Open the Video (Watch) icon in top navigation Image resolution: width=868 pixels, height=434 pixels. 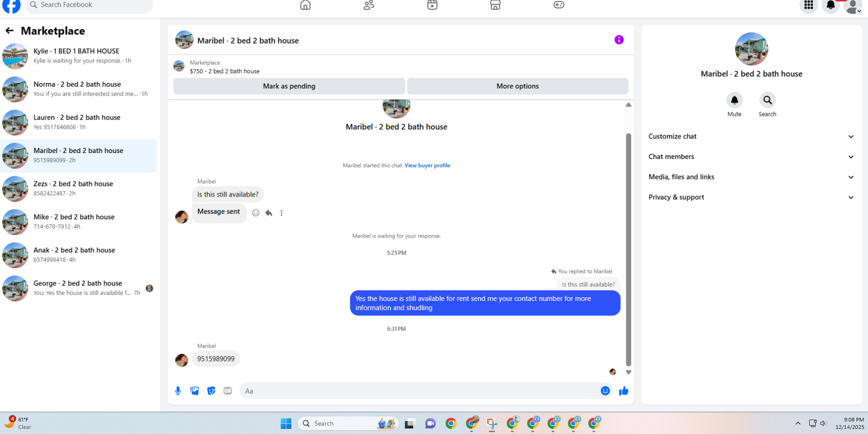(x=432, y=5)
